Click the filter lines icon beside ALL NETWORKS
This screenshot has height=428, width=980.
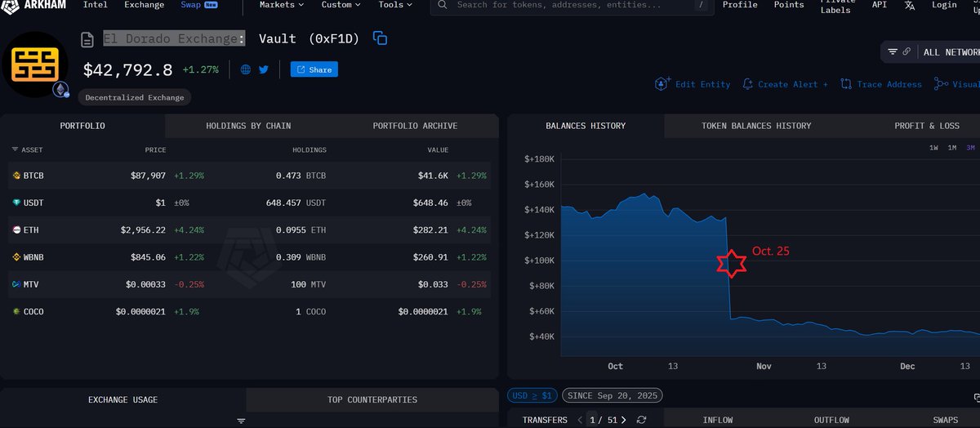893,51
